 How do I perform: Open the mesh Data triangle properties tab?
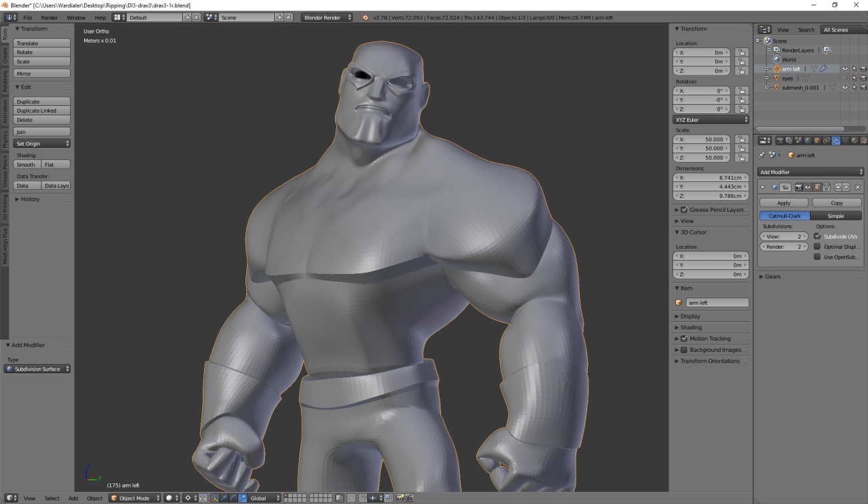point(845,141)
